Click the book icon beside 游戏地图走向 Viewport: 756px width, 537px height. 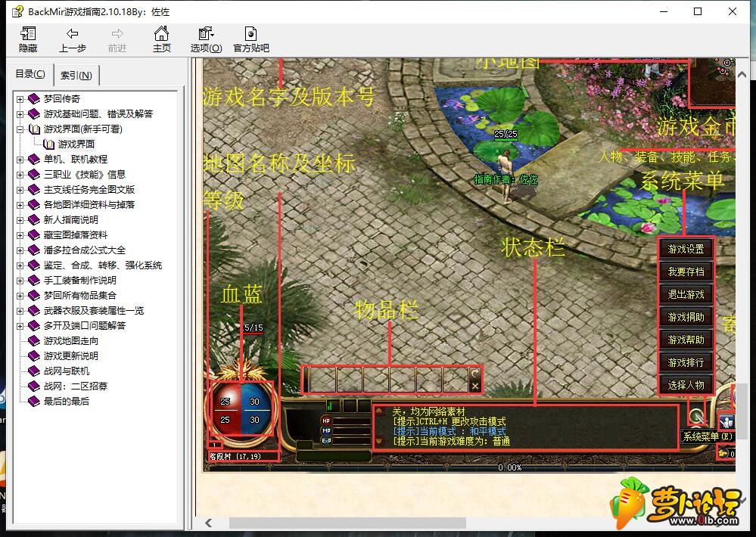(34, 341)
